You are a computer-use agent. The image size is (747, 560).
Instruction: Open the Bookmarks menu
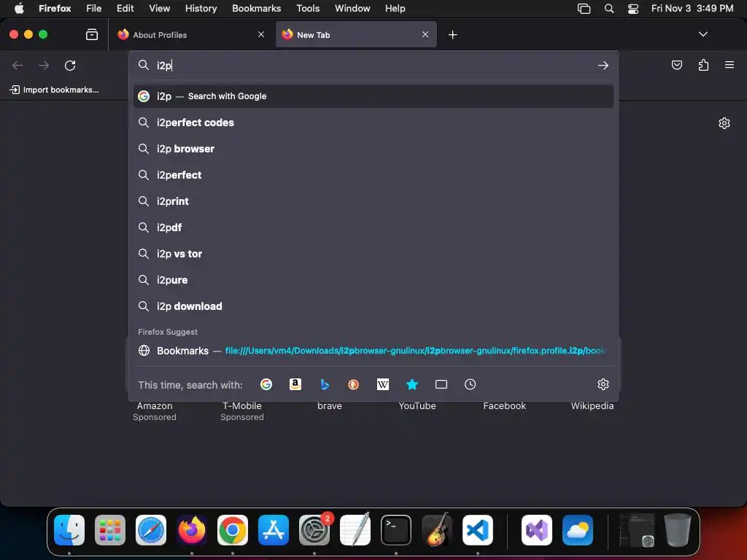point(256,8)
